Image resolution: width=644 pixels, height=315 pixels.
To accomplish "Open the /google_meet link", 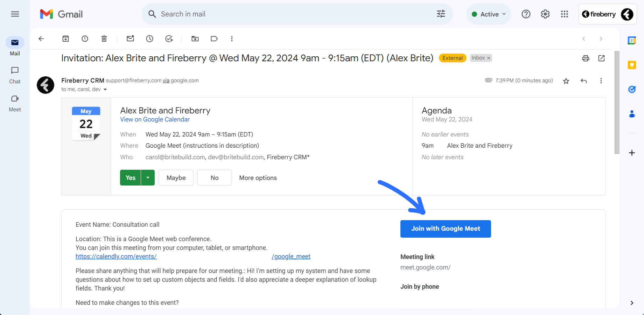I will (x=291, y=257).
